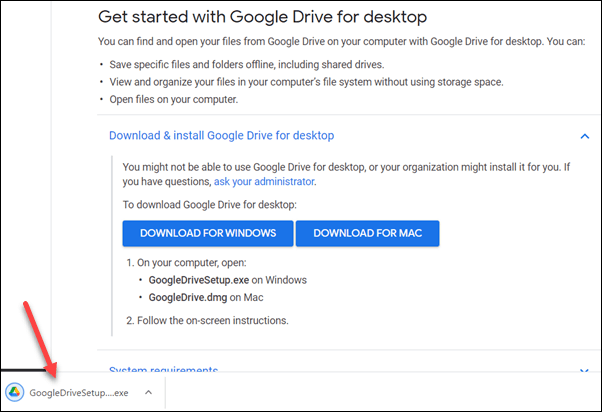
Task: Click the 'View and organize your files' bullet text
Action: [x=306, y=82]
